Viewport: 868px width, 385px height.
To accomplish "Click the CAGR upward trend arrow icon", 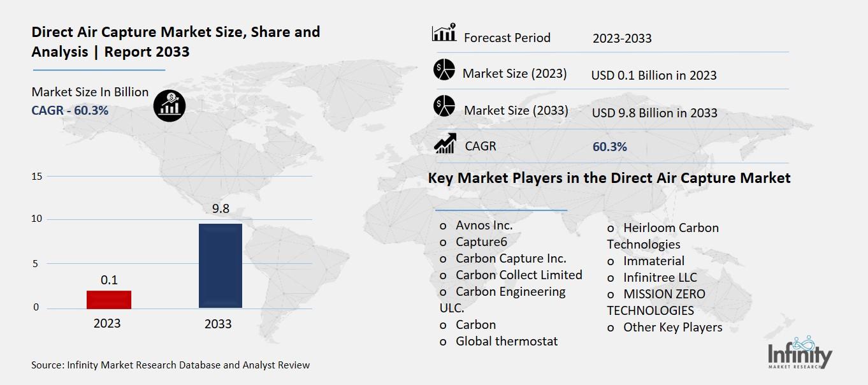I will click(x=445, y=143).
